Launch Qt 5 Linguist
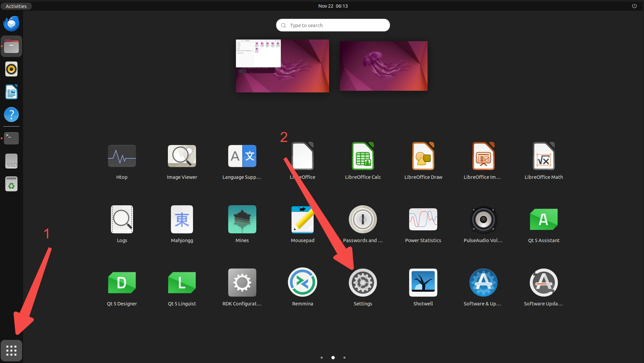This screenshot has height=363, width=644. click(x=182, y=283)
